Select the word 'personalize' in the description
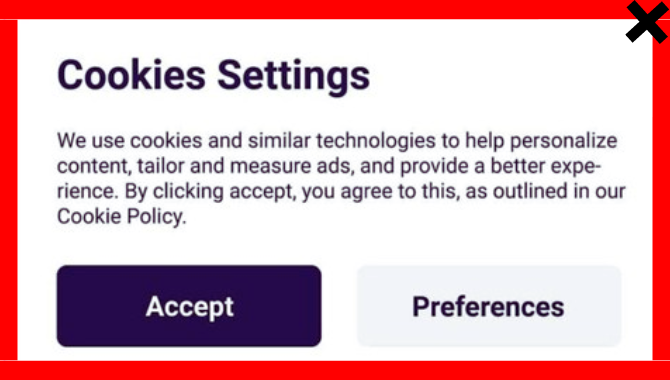This screenshot has width=670, height=380. click(x=563, y=141)
